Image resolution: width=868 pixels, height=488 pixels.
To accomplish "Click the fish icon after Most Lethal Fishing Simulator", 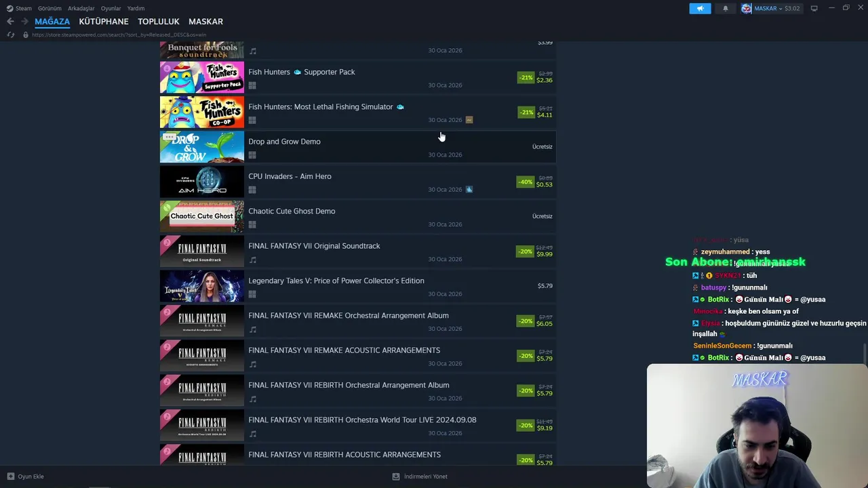I will [x=400, y=107].
